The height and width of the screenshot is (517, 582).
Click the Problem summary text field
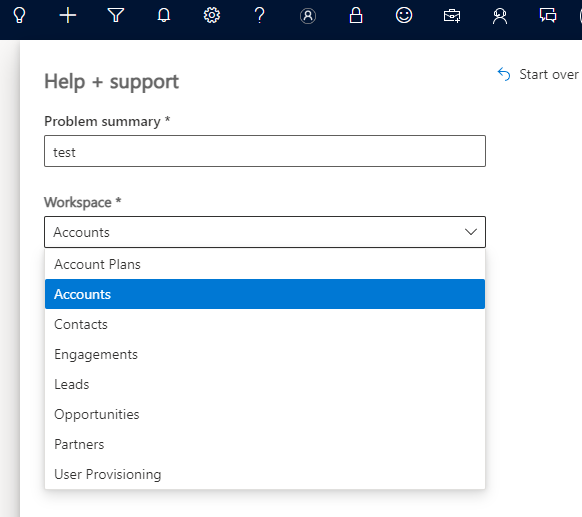point(265,151)
